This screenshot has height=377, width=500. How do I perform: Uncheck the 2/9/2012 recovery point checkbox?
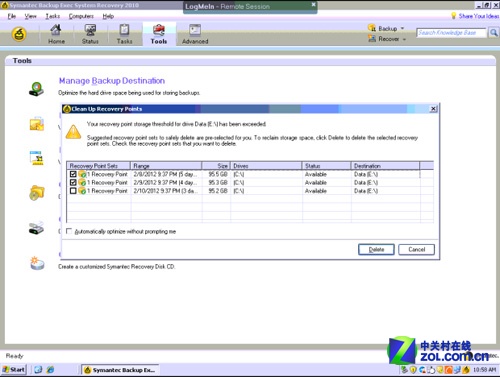73,182
